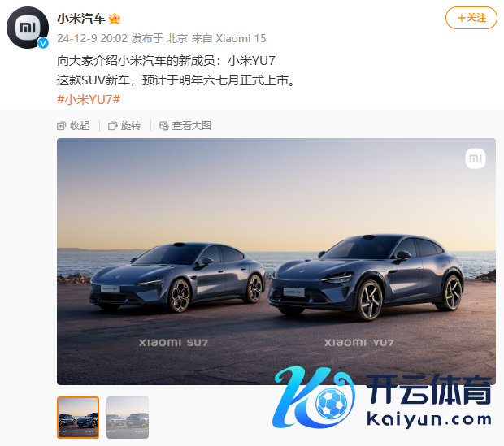Follow the account with +关注 button

coord(471,18)
